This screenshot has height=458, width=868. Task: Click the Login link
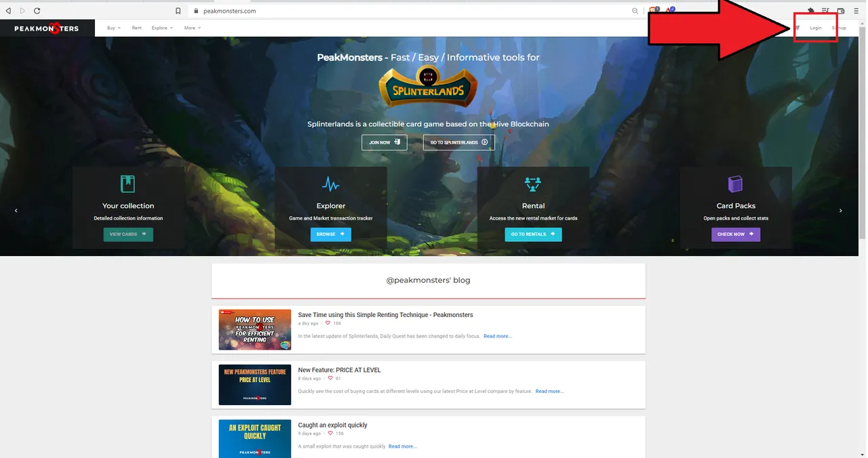(816, 28)
